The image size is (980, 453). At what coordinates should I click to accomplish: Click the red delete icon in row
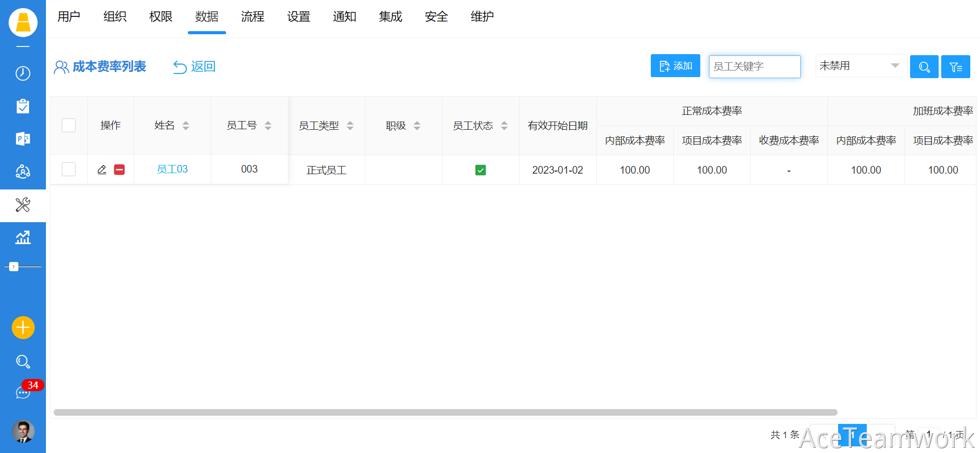[119, 170]
